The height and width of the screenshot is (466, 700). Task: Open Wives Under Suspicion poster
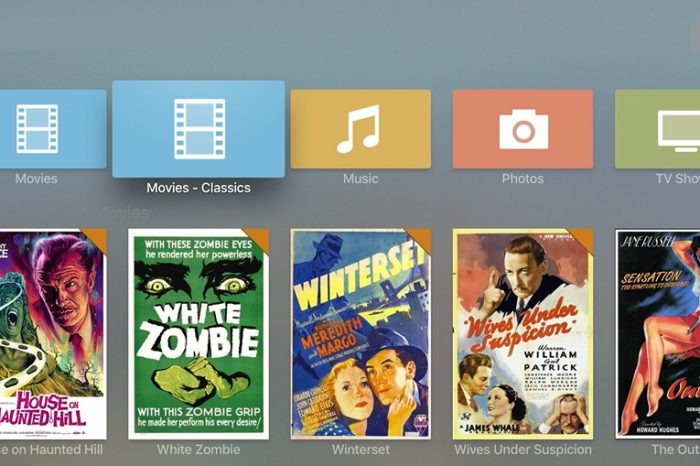coord(523,334)
